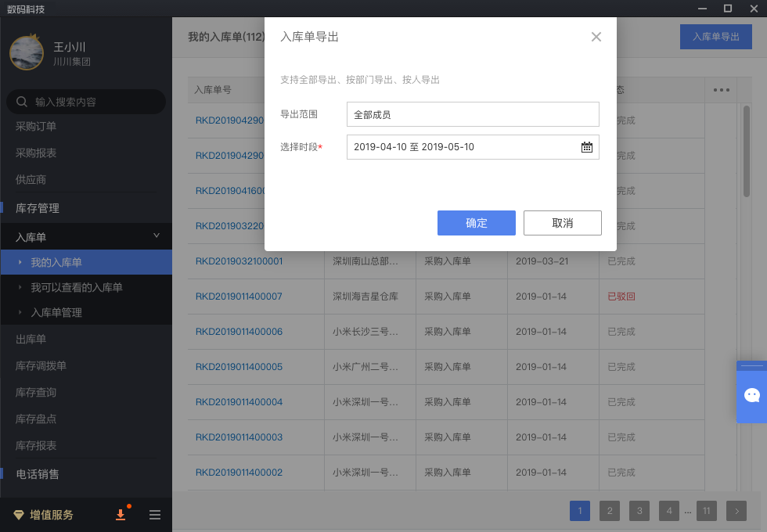Open 出库单 menu item

[31, 340]
